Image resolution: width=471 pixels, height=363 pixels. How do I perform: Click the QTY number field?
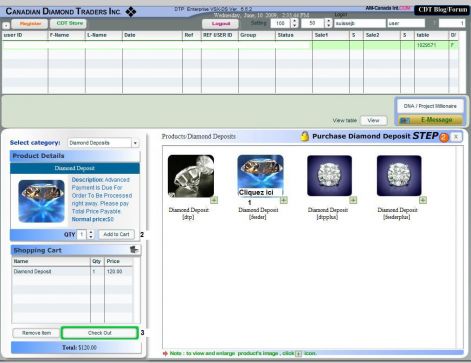(82, 234)
